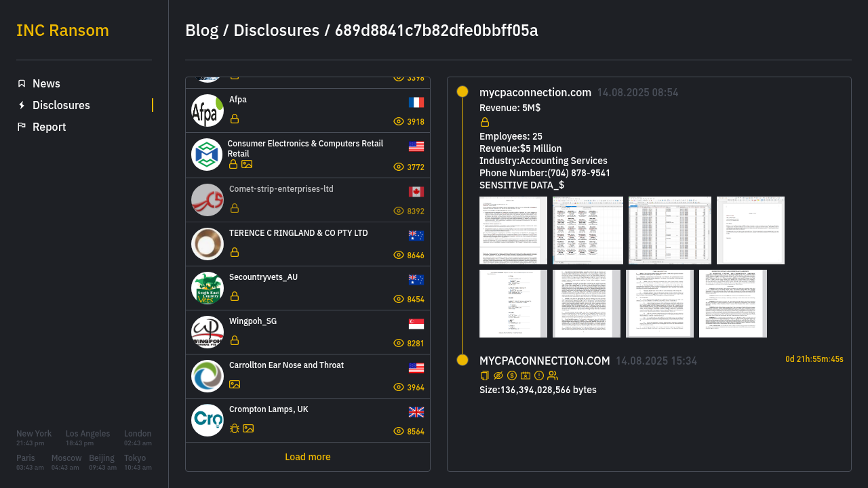Click the exclamation alert circle icon
Image resolution: width=868 pixels, height=488 pixels.
point(539,375)
